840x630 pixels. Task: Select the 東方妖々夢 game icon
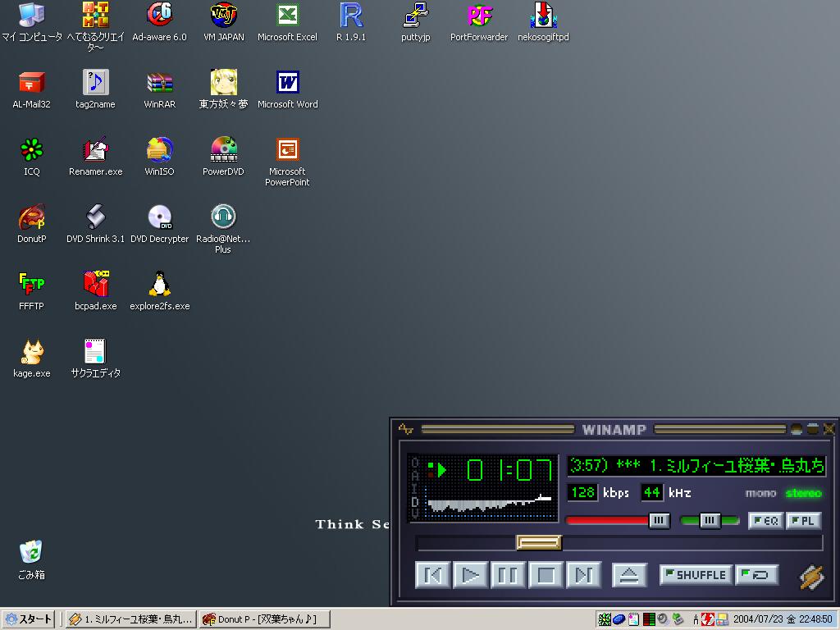coord(223,90)
